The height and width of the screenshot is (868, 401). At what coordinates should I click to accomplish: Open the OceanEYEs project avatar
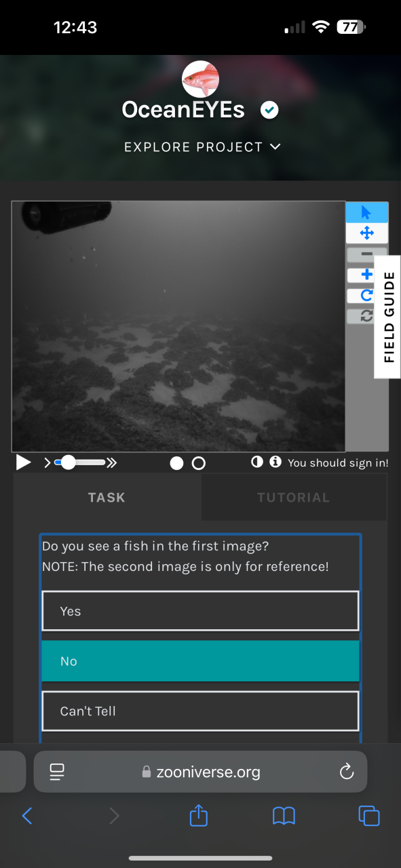tap(200, 79)
